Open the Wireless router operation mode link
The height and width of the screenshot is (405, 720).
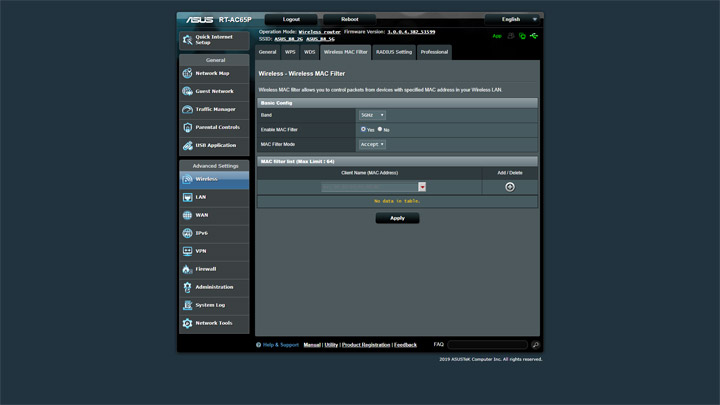pos(320,32)
